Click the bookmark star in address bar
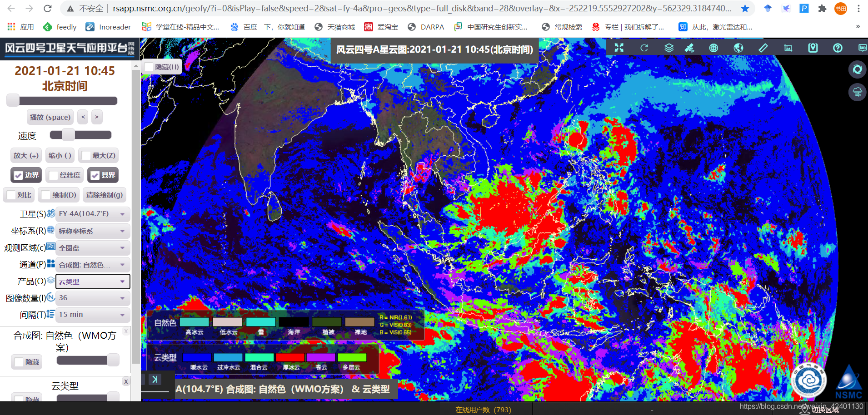The height and width of the screenshot is (415, 868). tap(745, 8)
